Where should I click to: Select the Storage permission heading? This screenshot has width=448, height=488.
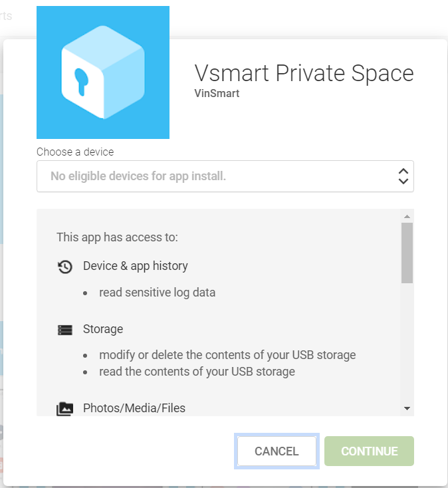[103, 329]
